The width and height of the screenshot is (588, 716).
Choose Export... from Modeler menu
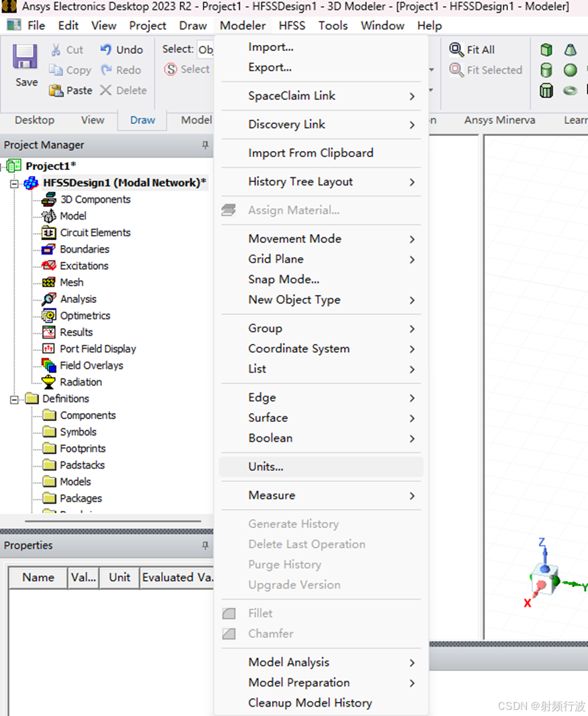321,68
